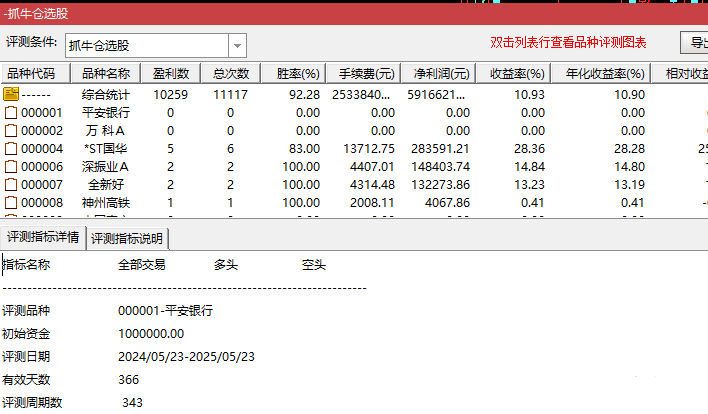The width and height of the screenshot is (708, 414).
Task: Click the document icon for 000001
Action: point(11,112)
